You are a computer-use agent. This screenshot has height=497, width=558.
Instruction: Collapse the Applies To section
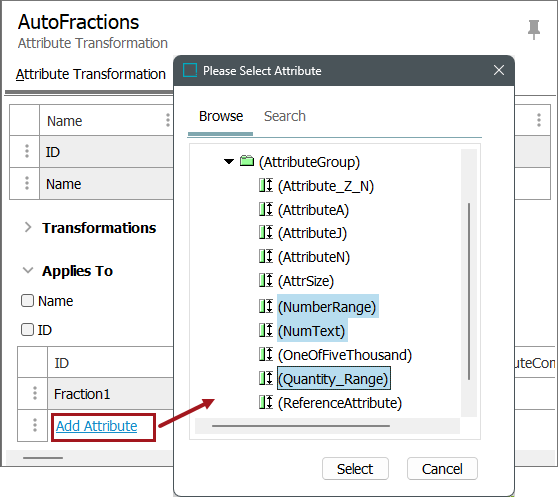point(28,270)
